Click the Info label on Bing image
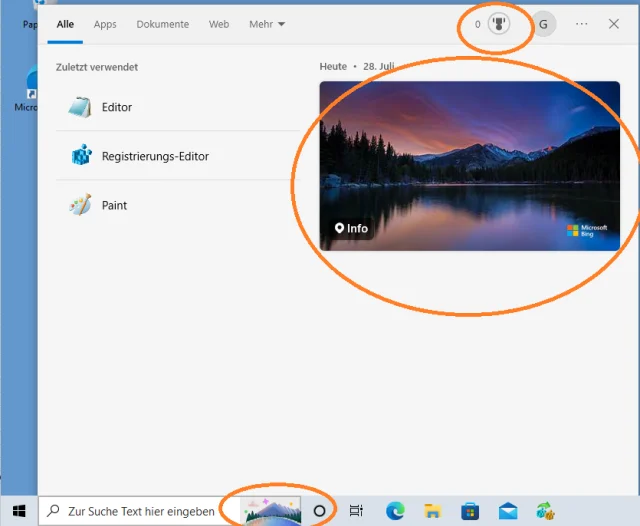Viewport: 640px width, 526px height. pyautogui.click(x=351, y=229)
